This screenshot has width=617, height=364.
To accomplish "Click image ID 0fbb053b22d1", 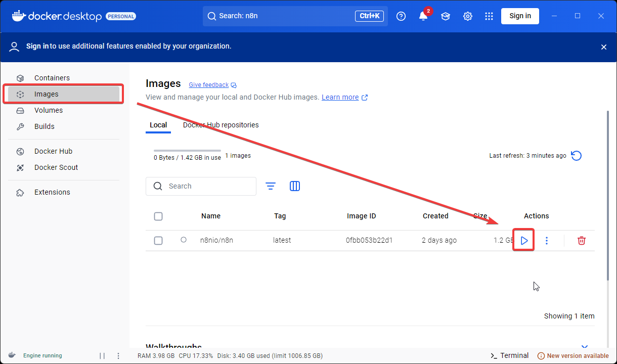I will [369, 240].
